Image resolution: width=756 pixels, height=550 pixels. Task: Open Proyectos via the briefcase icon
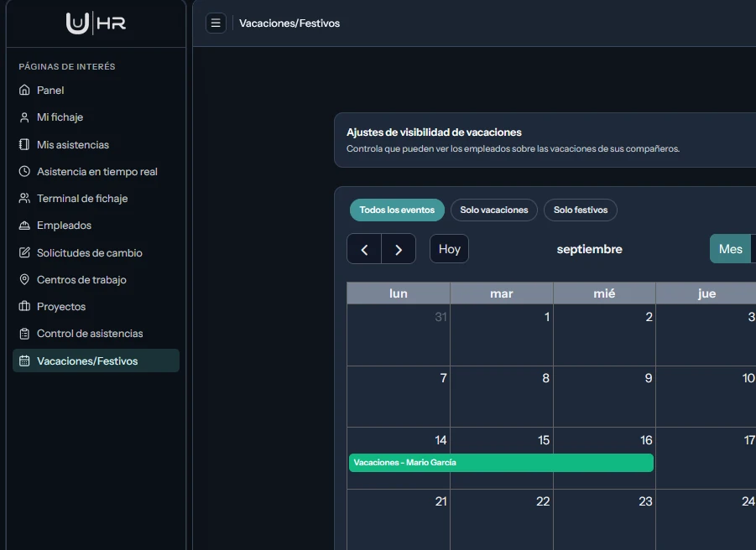point(24,306)
